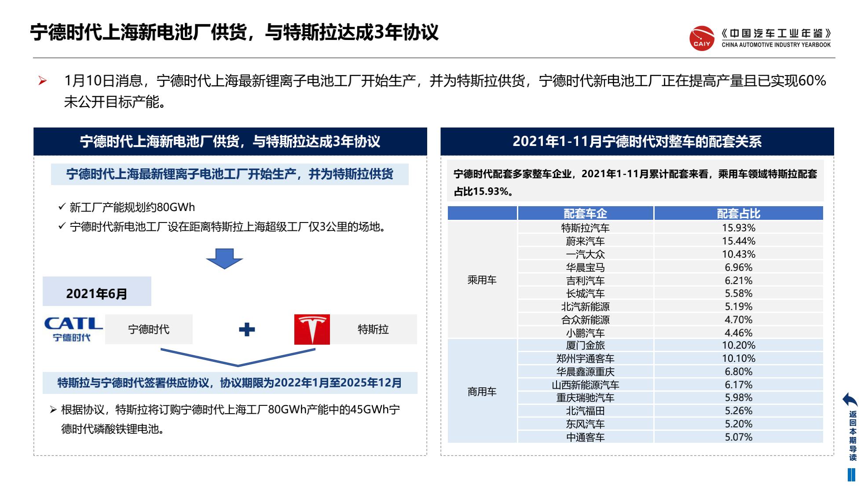Select the 厦门金旅 cell

coord(586,345)
